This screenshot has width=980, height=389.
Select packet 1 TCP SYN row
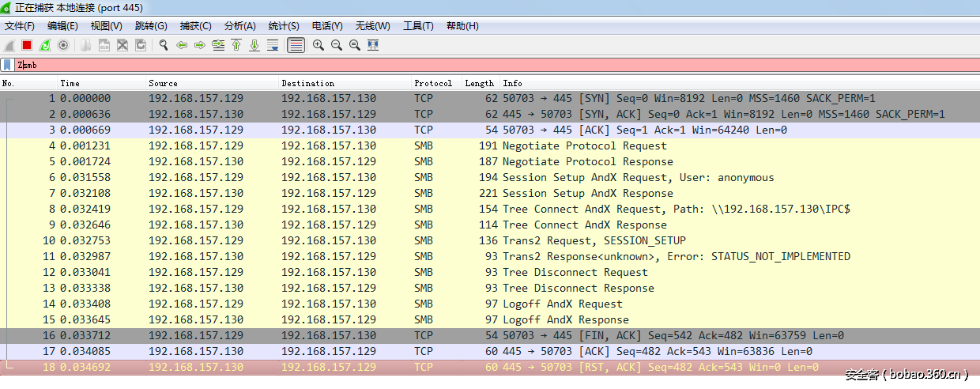(490, 98)
